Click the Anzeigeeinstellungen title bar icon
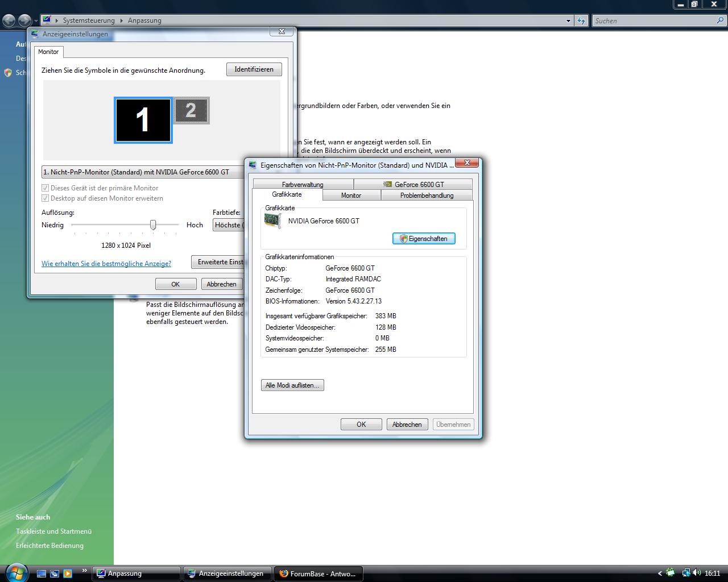Image resolution: width=728 pixels, height=582 pixels. coord(35,34)
